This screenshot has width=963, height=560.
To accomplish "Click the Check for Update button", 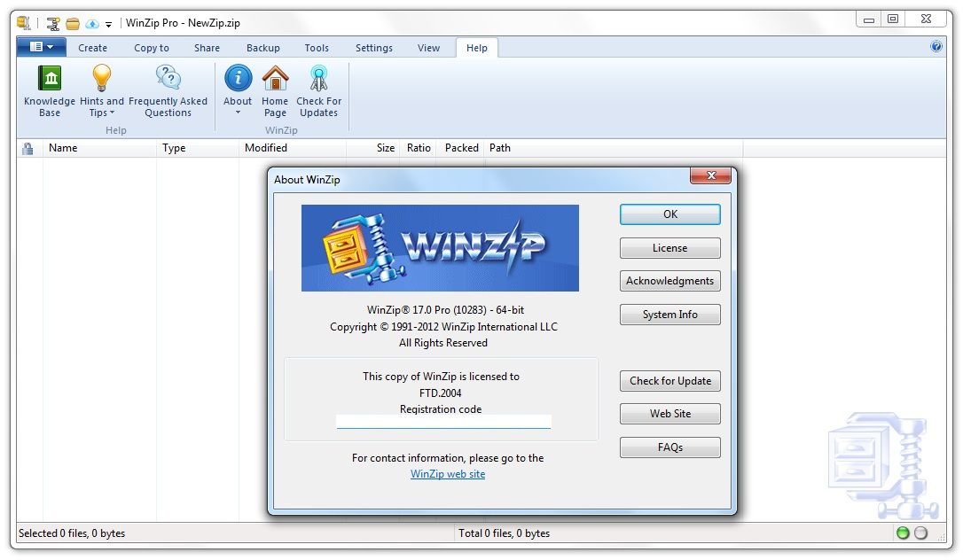I will (670, 381).
